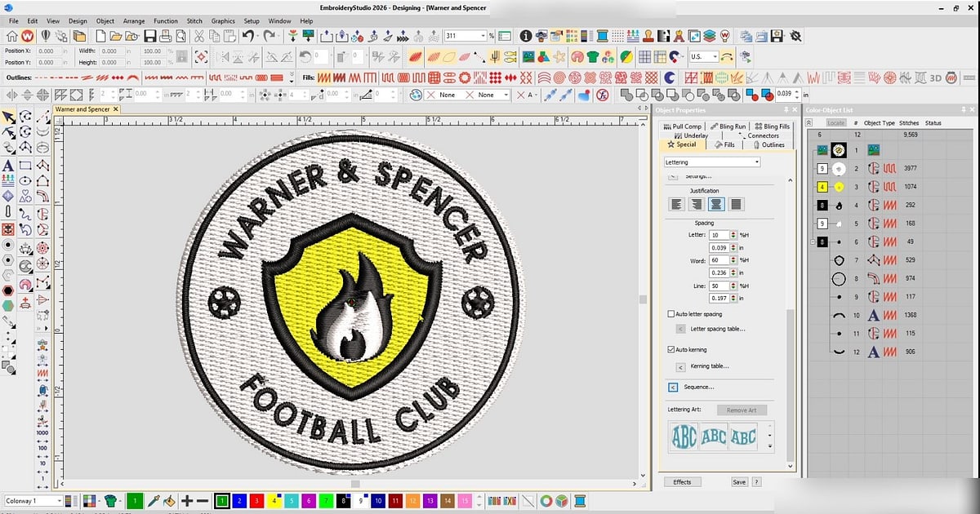980x514 pixels.
Task: Click the gear options icon in top toolbar
Action: 795,36
